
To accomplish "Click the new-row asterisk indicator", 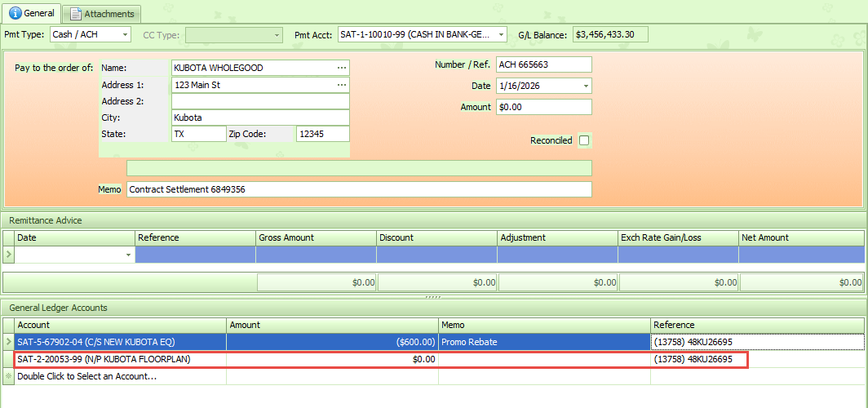I will [8, 376].
